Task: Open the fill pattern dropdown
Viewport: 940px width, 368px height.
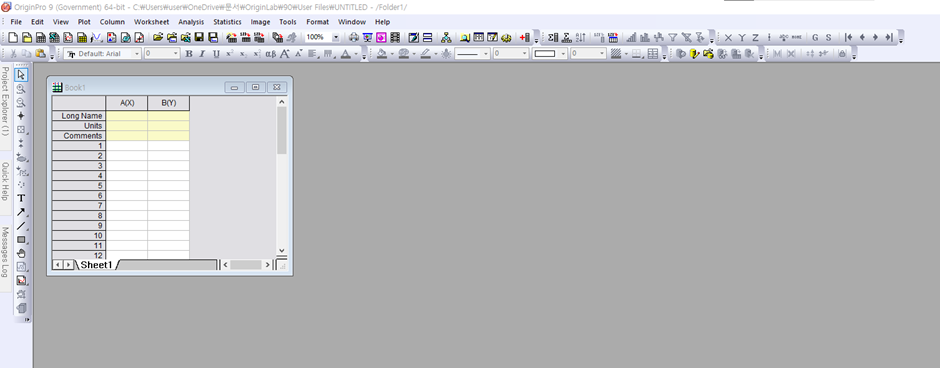Action: tap(625, 54)
